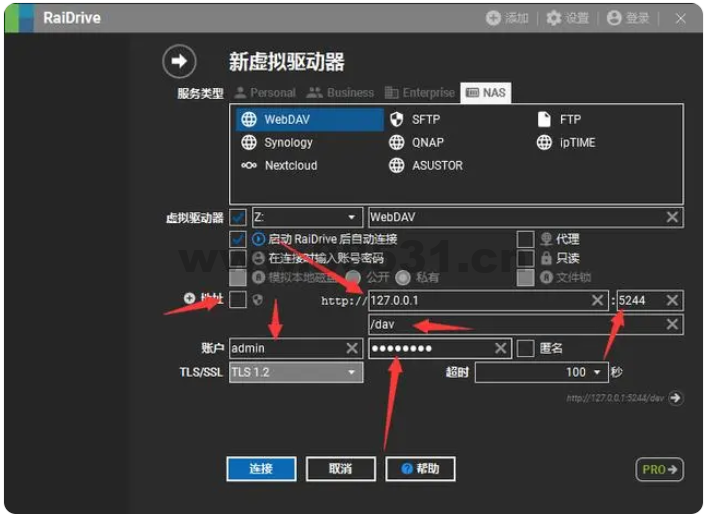Viewport: 705px width, 514px height.
Task: Open the Z: drive letter dropdown
Action: tap(308, 217)
